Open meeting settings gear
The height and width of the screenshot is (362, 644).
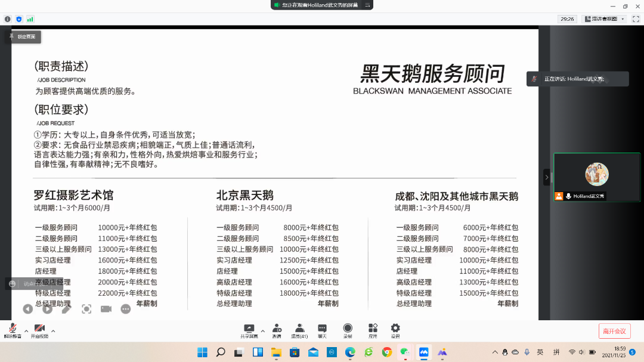(395, 330)
